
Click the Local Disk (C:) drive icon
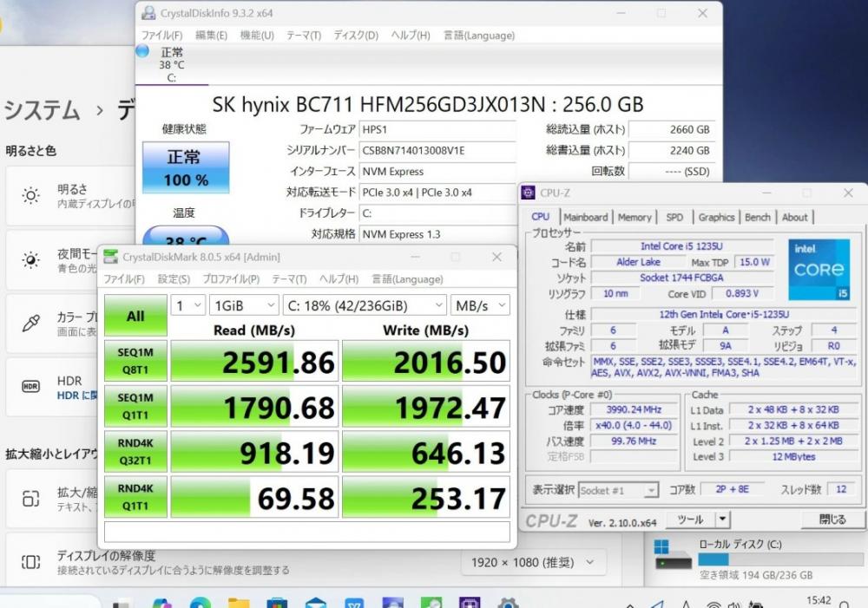[x=673, y=555]
